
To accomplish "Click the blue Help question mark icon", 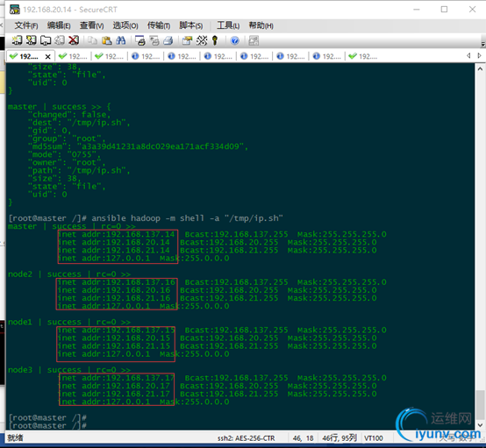I will point(235,40).
